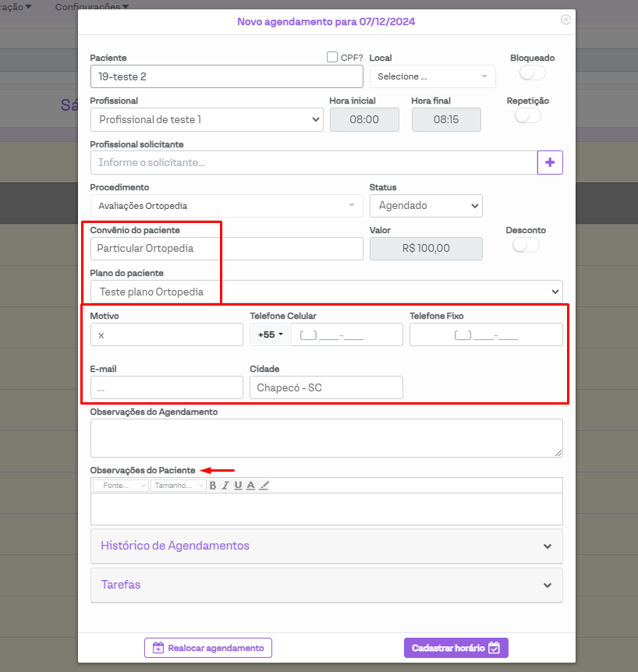The width and height of the screenshot is (638, 672).
Task: Click the italic formatting icon
Action: click(225, 486)
